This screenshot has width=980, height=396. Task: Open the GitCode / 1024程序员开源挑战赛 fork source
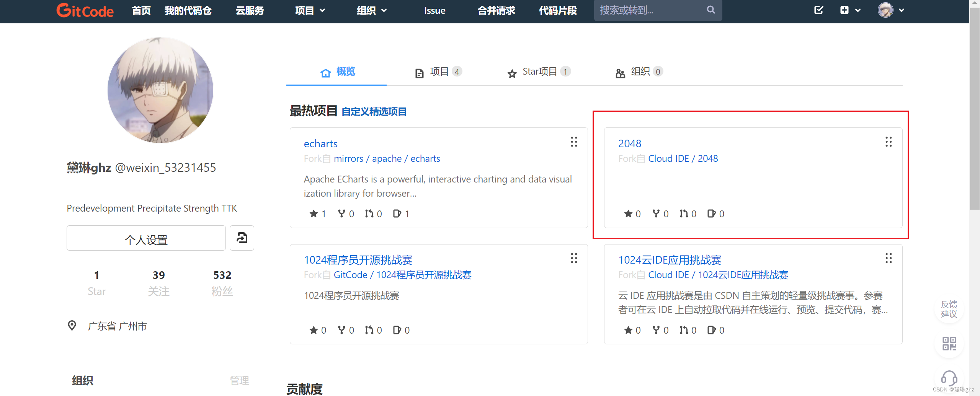coord(402,275)
